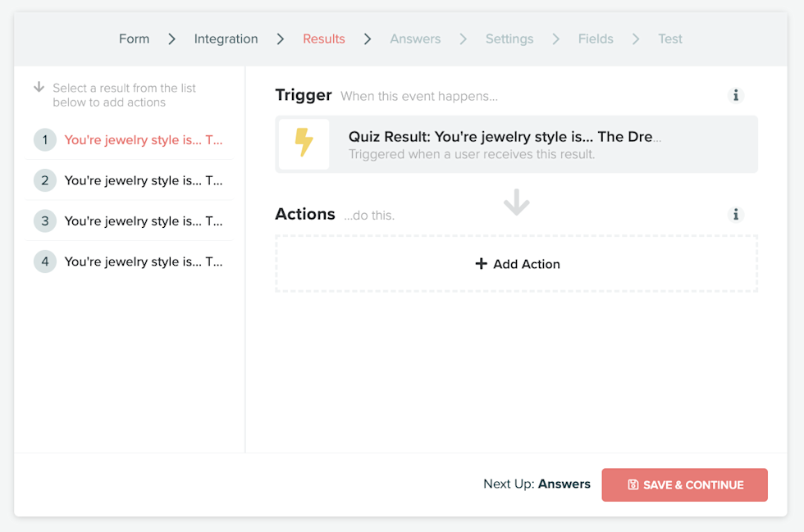Click the plus icon inside the Add Action box

point(482,264)
